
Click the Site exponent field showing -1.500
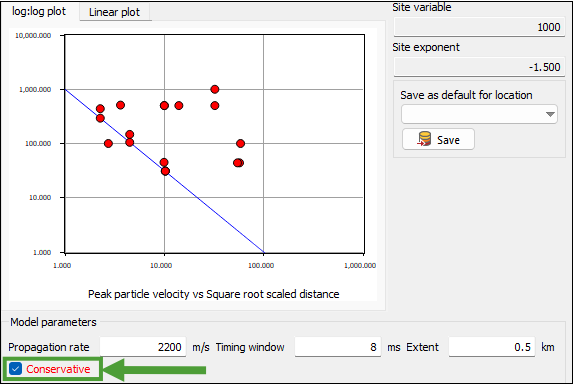[479, 67]
